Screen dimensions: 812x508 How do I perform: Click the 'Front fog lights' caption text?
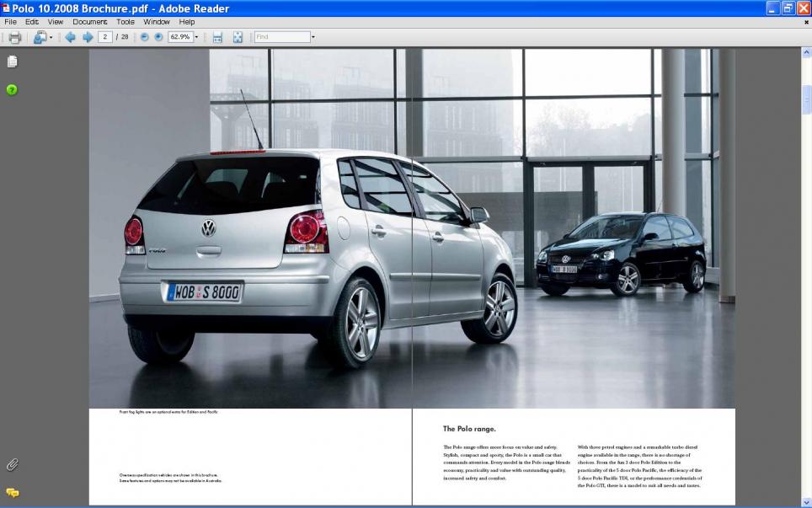[168, 412]
